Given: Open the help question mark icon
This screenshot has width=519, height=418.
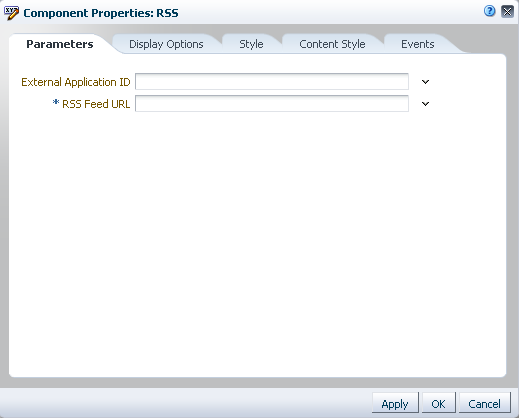Looking at the screenshot, I should tap(489, 11).
